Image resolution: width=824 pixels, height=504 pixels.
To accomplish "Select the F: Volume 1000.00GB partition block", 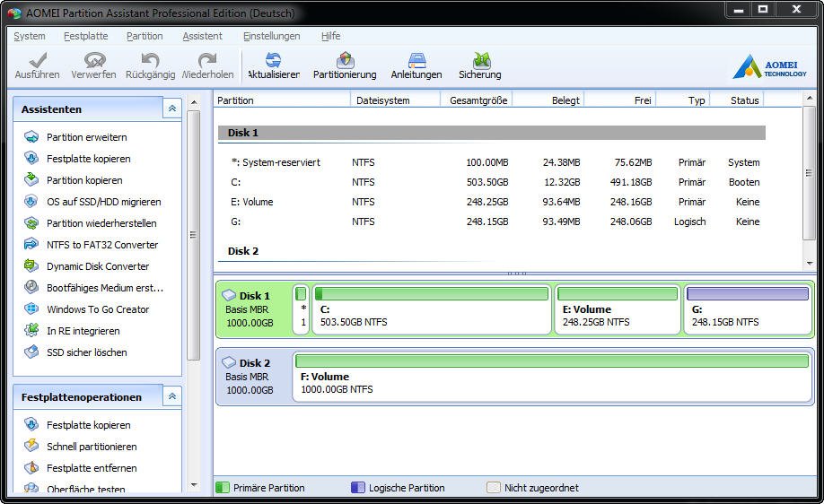I will click(x=552, y=377).
